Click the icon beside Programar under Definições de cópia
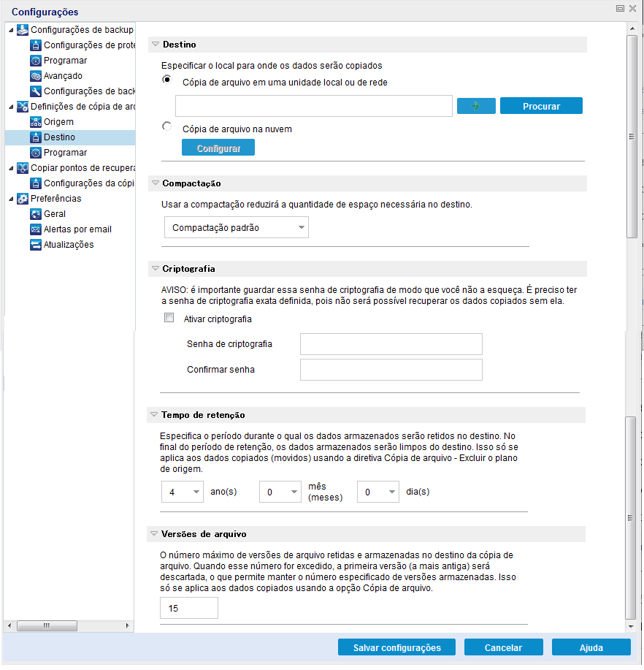Viewport: 644px width, 670px height. point(36,153)
